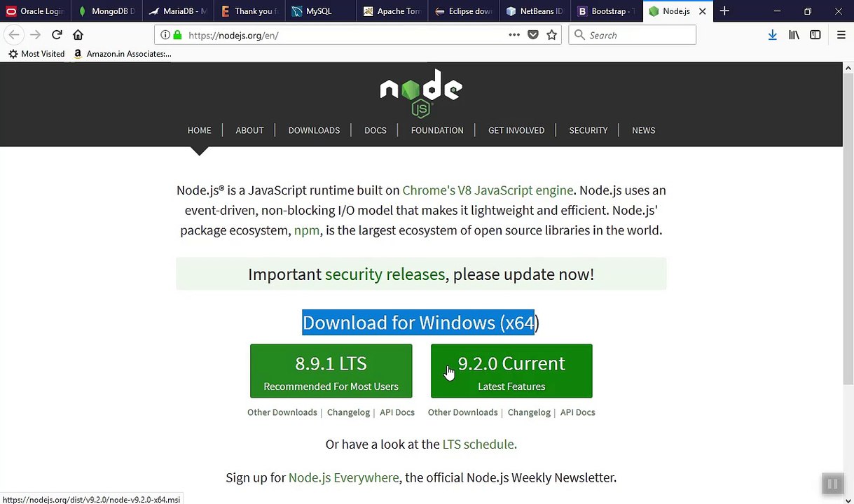The width and height of the screenshot is (854, 504).
Task: Switch to the Bootstrap tab
Action: (x=607, y=11)
